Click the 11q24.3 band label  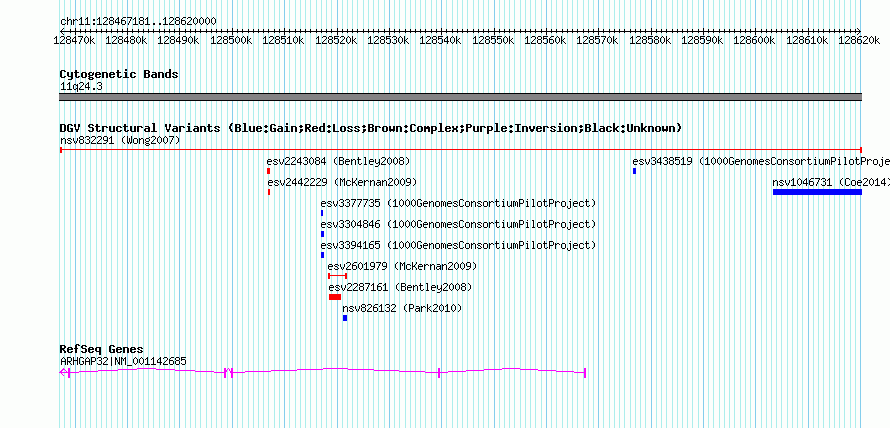[81, 87]
